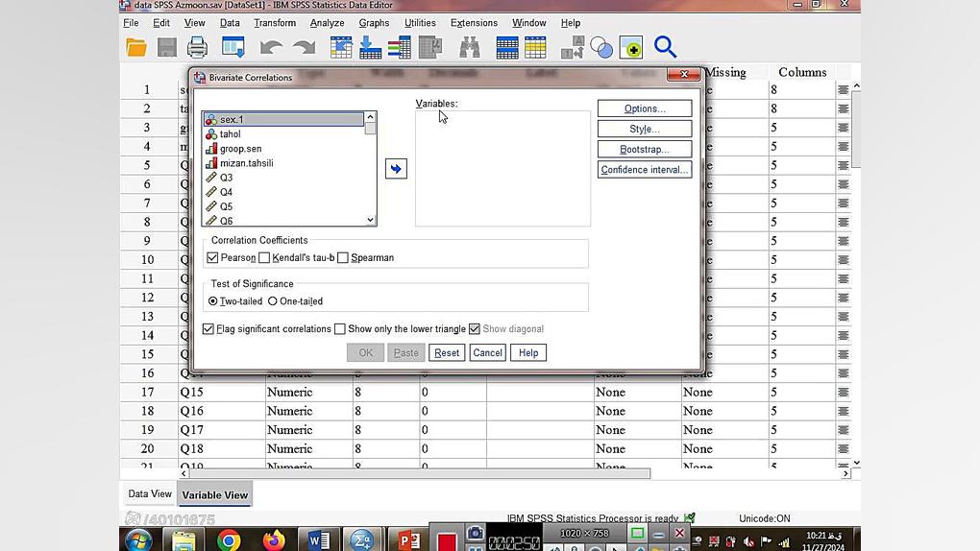Click the Cancel button
980x551 pixels.
pyautogui.click(x=487, y=353)
